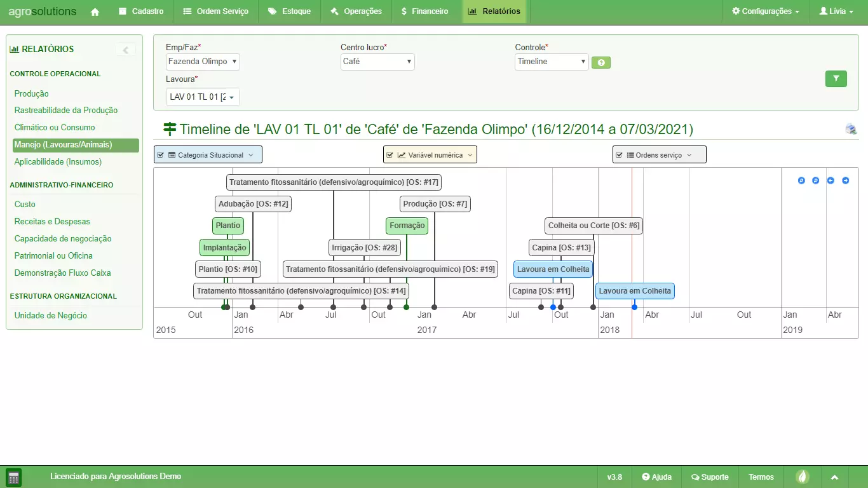This screenshot has height=488, width=868.
Task: Uncheck the Variável numérica checkbox
Action: pos(390,155)
